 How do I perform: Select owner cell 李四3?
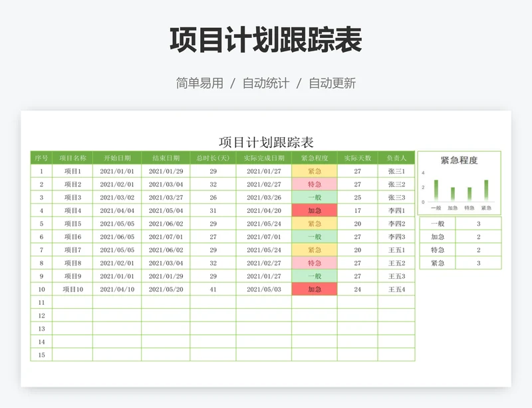396,237
